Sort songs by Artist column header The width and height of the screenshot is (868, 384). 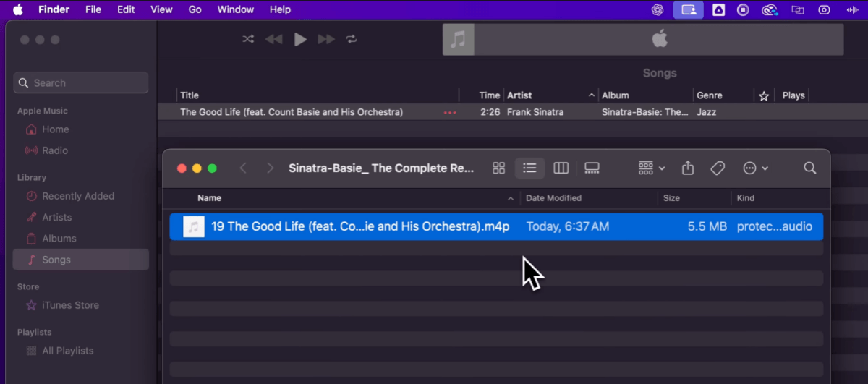click(519, 95)
